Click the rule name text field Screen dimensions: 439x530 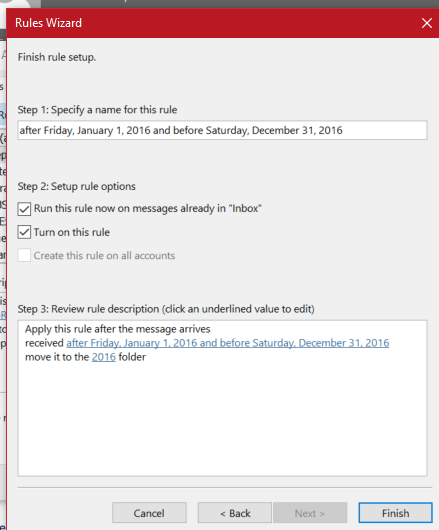(222, 130)
